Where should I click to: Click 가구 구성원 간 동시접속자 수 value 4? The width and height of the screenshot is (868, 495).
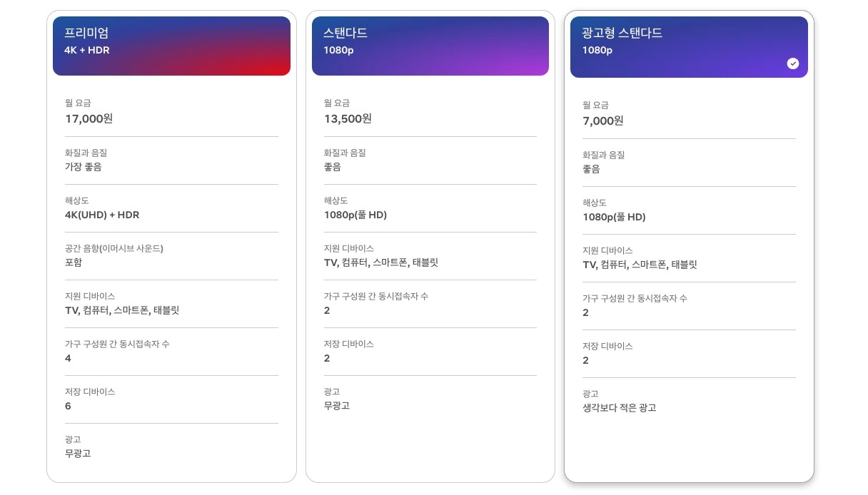click(x=68, y=358)
